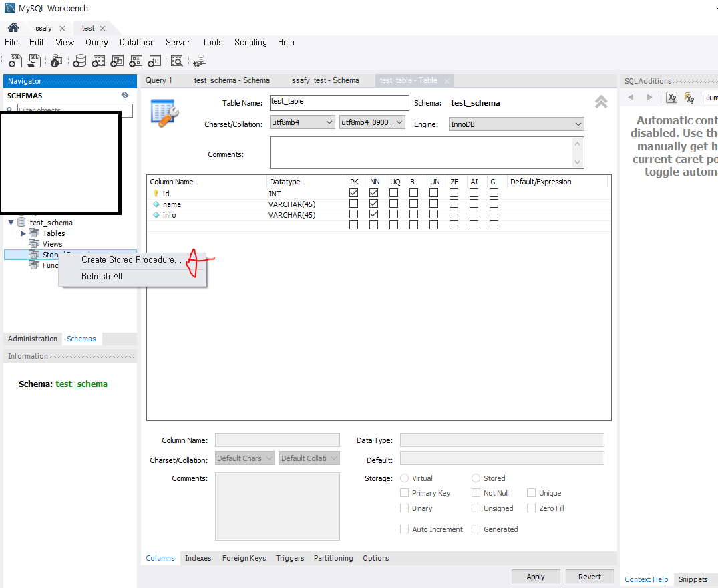Screen dimensions: 718x588
Task: Open the File menu
Action: pos(11,43)
